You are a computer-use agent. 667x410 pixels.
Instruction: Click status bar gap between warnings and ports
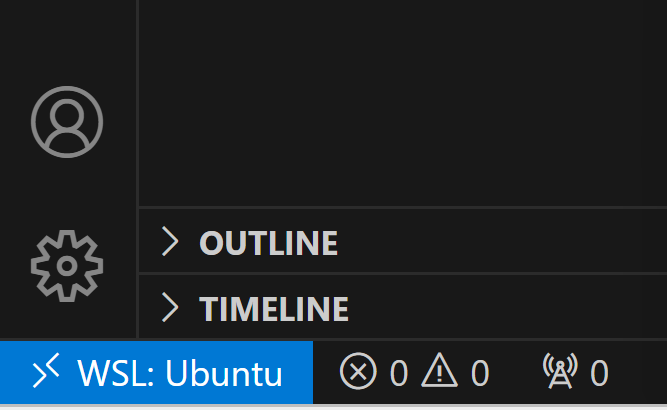(x=515, y=374)
